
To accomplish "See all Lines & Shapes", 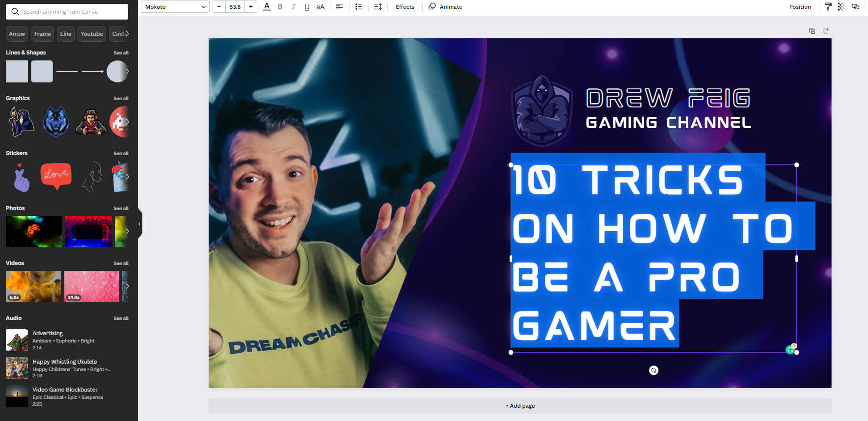I will coord(121,53).
